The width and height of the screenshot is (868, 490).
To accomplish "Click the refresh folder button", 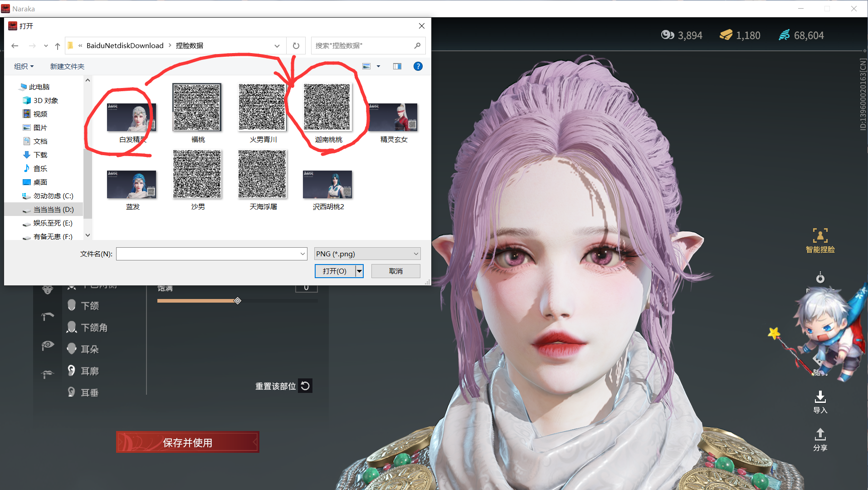I will [x=296, y=45].
